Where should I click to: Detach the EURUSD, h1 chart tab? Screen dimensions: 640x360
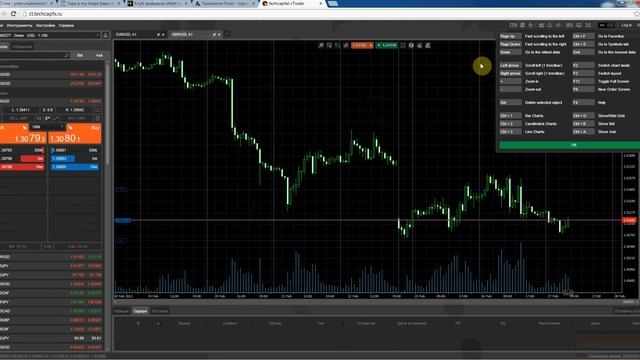pos(158,35)
